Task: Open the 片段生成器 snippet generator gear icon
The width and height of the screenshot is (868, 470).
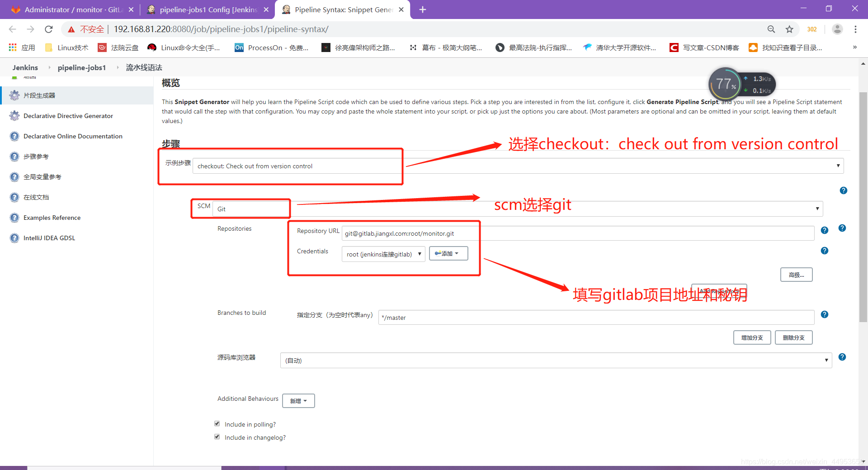Action: [x=14, y=95]
